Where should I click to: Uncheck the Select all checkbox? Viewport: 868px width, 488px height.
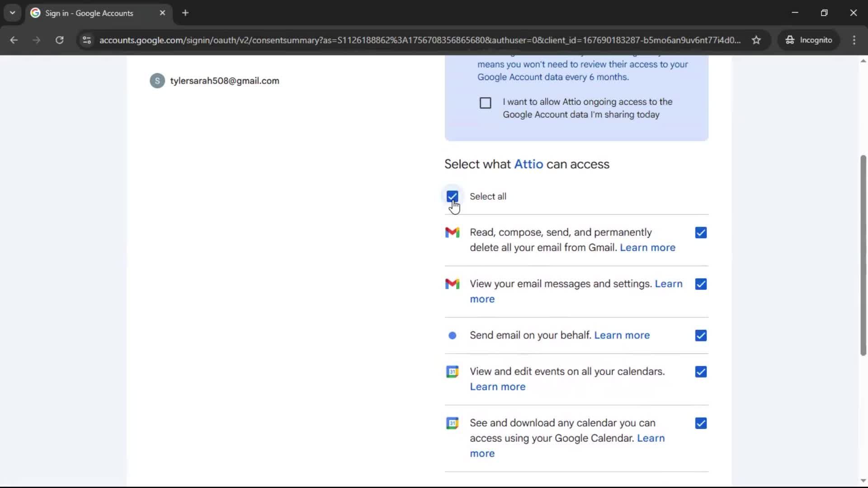click(453, 196)
